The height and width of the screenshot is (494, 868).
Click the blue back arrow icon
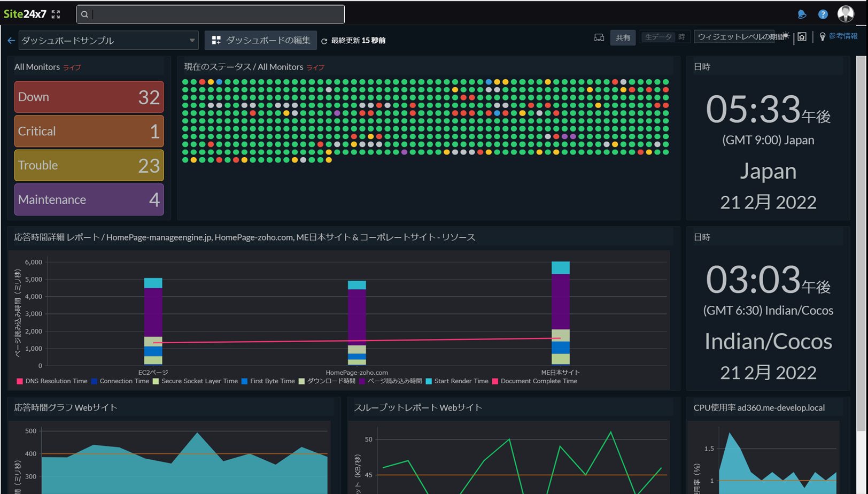[x=11, y=41]
